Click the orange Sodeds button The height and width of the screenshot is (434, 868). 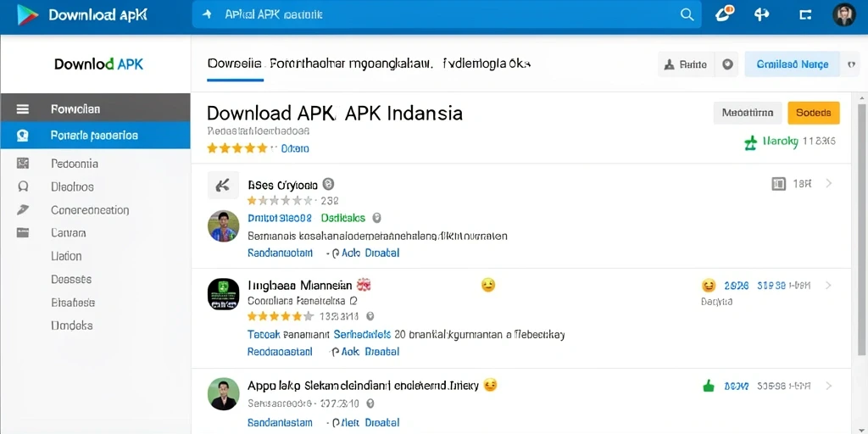813,113
